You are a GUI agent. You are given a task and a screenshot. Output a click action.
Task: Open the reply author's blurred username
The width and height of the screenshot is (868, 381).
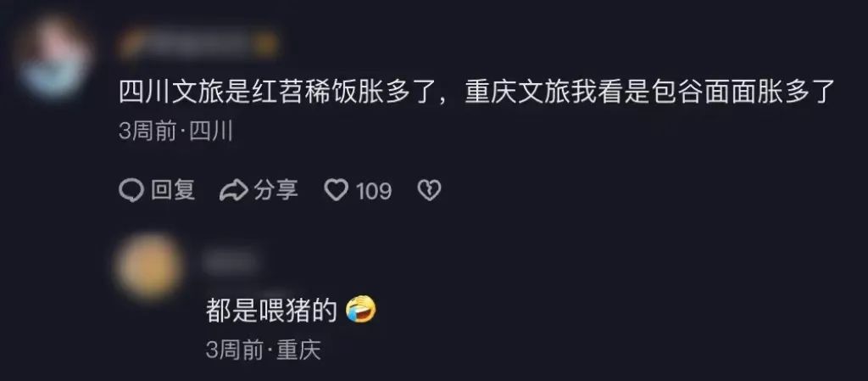coord(231,263)
